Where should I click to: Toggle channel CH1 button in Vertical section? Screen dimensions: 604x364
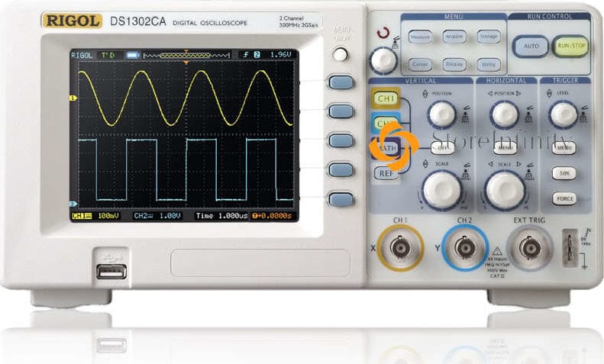click(x=386, y=98)
